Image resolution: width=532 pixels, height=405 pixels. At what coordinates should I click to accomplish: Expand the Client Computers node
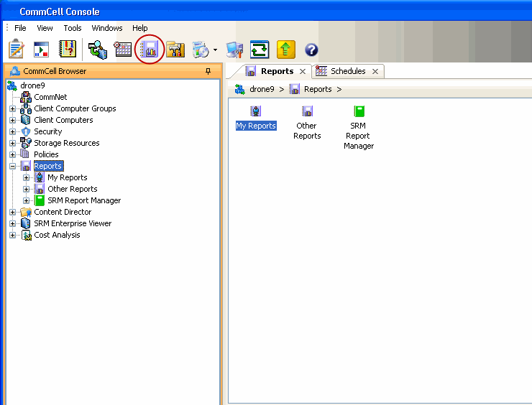(12, 121)
